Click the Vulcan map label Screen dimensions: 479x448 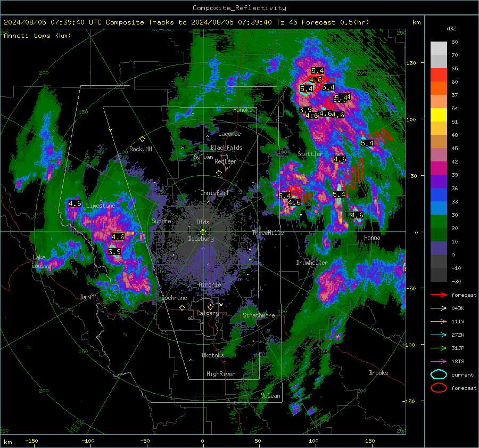coord(271,396)
